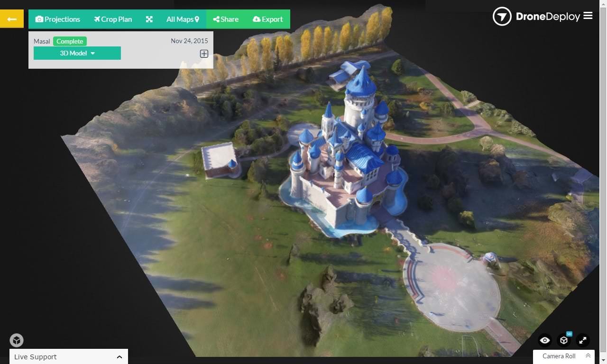Open the 3D Model layer dropdown
The height and width of the screenshot is (364, 607).
point(77,53)
